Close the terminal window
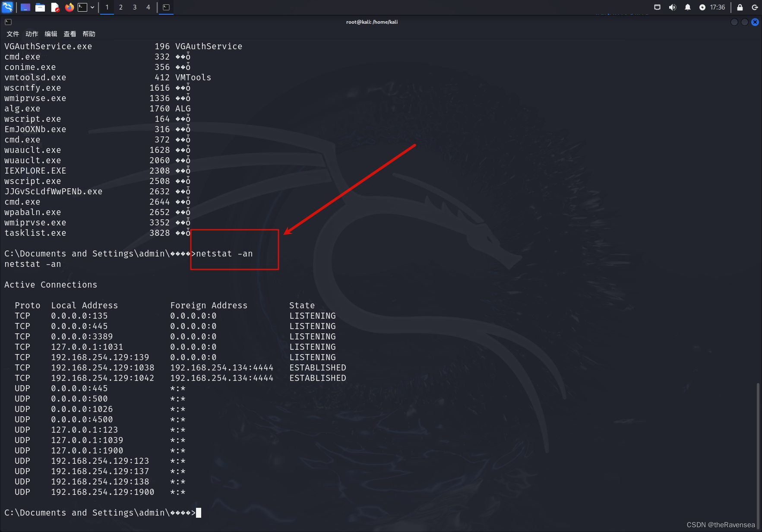The height and width of the screenshot is (532, 762). click(755, 22)
